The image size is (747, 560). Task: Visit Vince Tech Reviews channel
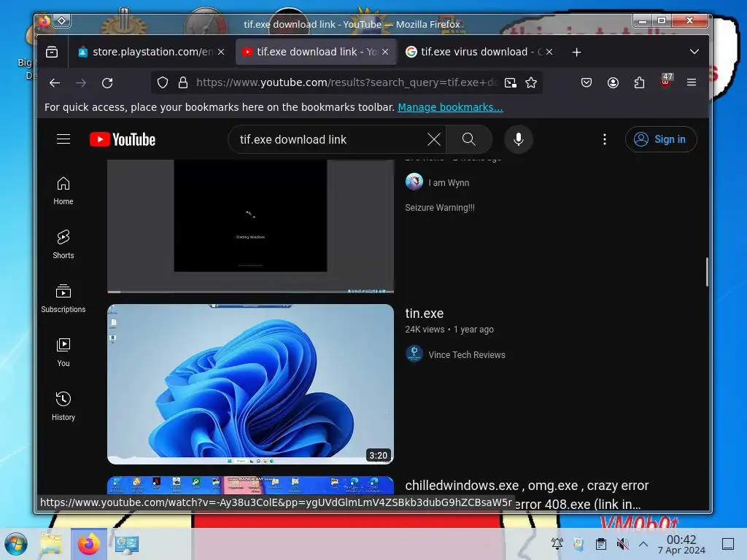click(466, 355)
